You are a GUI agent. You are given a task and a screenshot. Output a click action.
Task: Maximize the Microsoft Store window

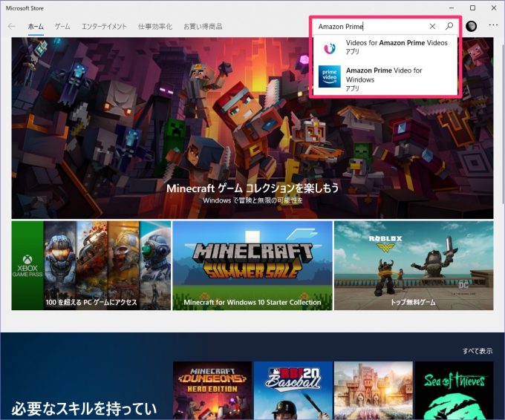(472, 7)
